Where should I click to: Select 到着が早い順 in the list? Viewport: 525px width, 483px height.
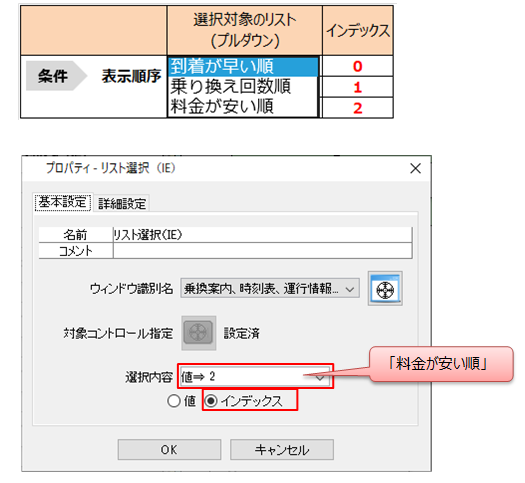243,67
